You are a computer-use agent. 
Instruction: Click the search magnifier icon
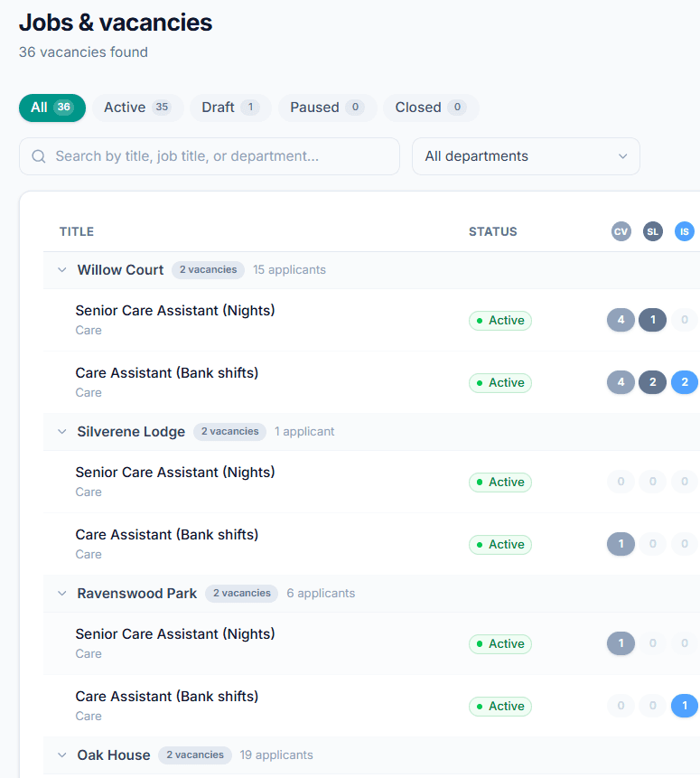point(38,156)
